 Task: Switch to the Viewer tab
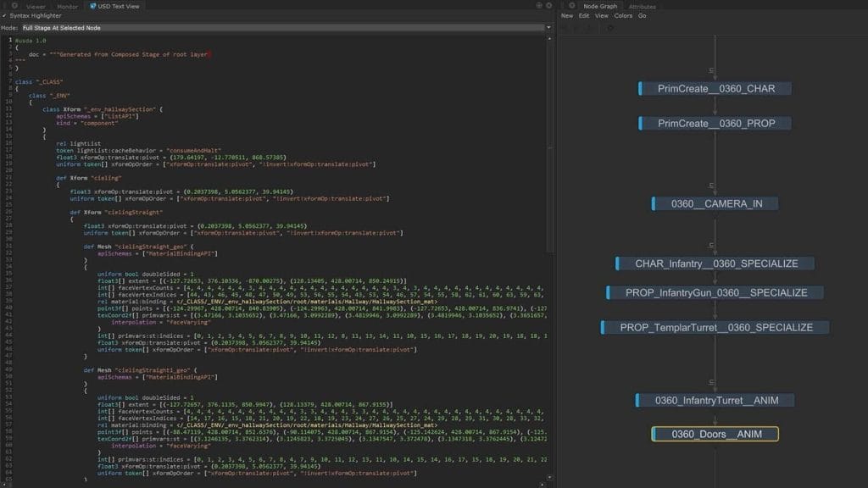[x=36, y=6]
